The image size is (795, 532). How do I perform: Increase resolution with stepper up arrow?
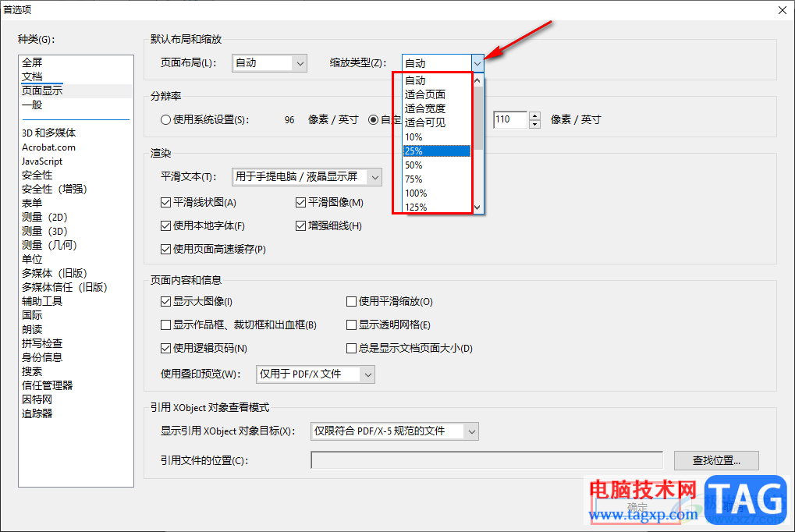tap(534, 115)
